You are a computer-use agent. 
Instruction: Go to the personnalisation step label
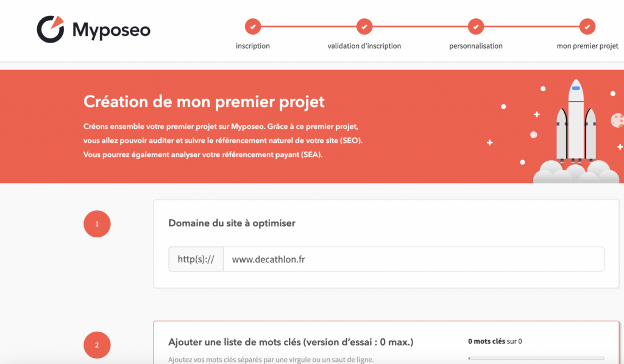pos(475,46)
